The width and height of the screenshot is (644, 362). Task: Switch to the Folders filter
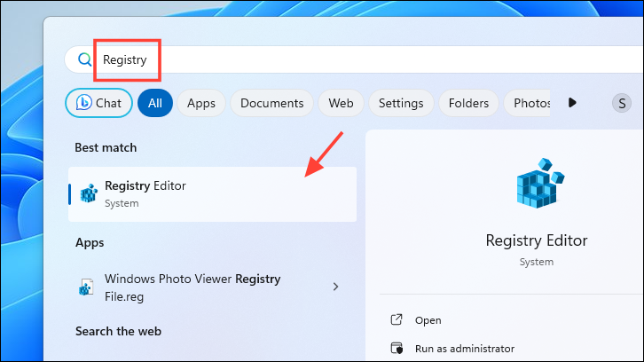pos(468,103)
